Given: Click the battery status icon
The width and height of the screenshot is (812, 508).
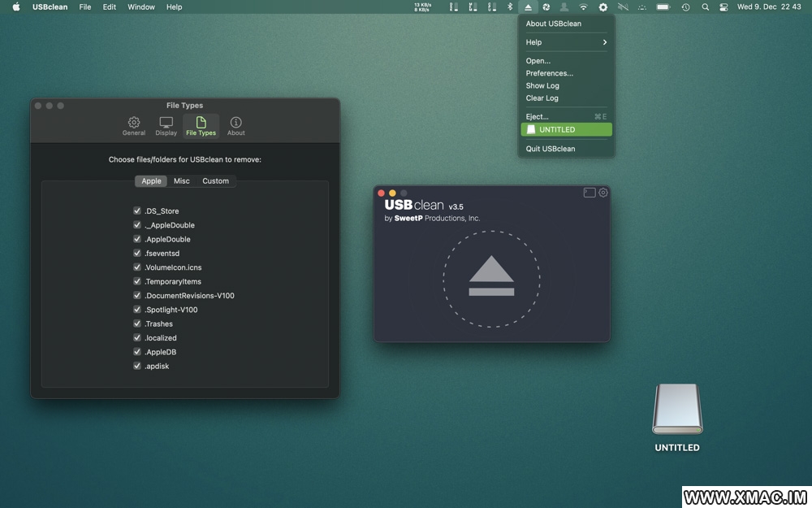Looking at the screenshot, I should (x=663, y=7).
